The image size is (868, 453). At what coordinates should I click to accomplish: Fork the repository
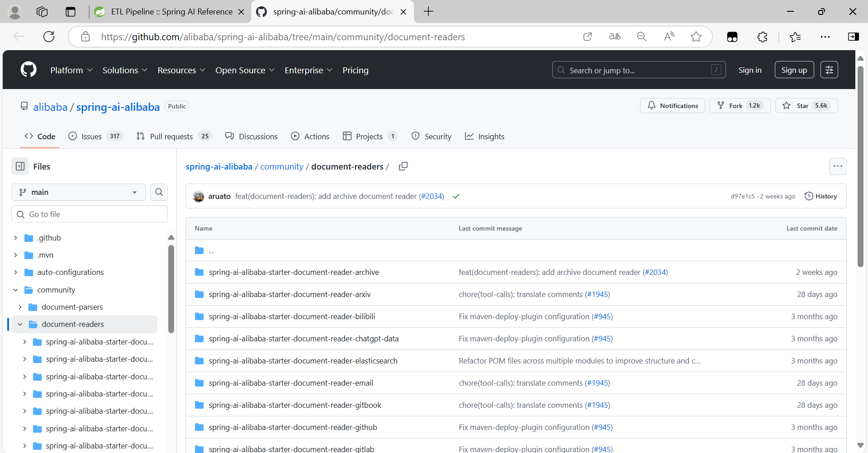tap(740, 105)
